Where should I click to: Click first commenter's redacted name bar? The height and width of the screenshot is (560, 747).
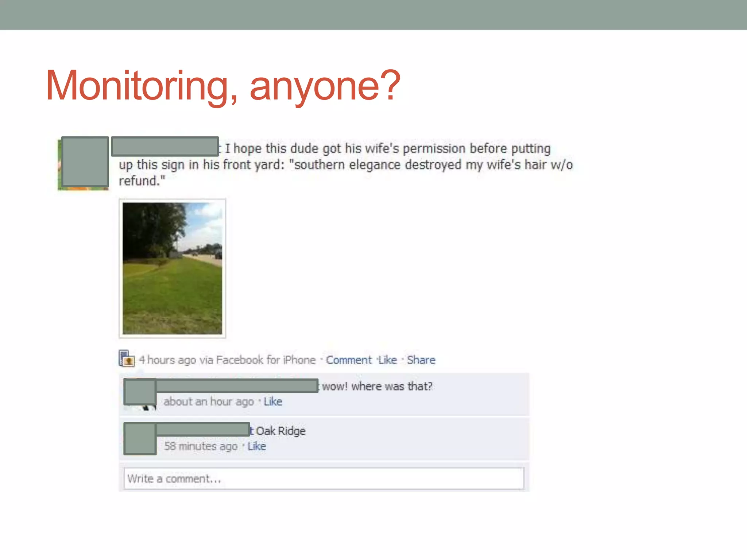pyautogui.click(x=237, y=385)
